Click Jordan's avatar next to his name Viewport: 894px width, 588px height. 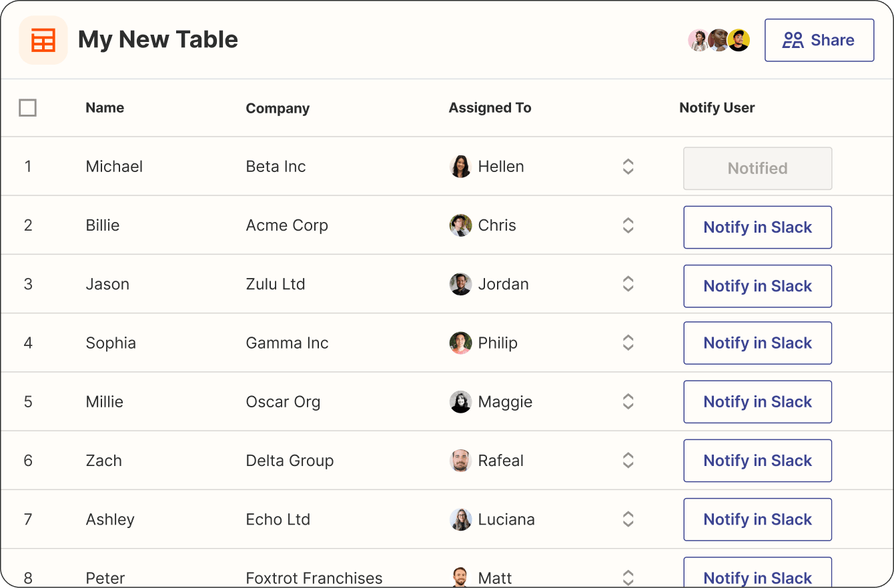(x=460, y=283)
